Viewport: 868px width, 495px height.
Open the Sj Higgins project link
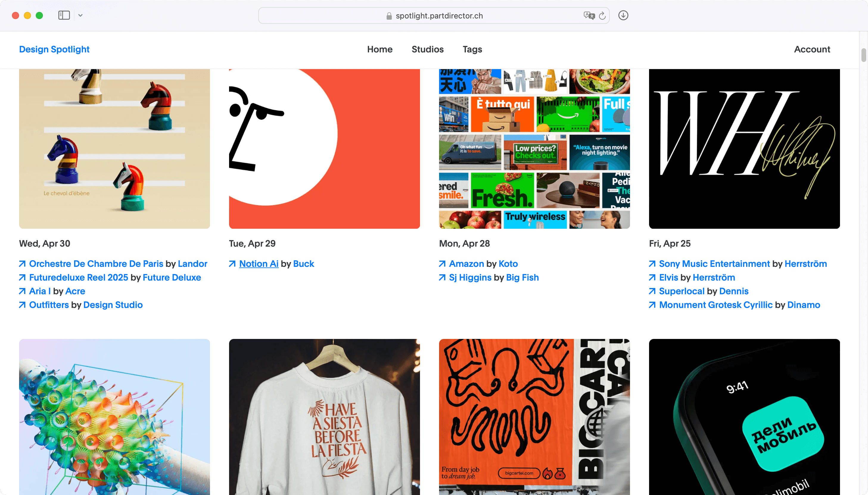point(470,277)
